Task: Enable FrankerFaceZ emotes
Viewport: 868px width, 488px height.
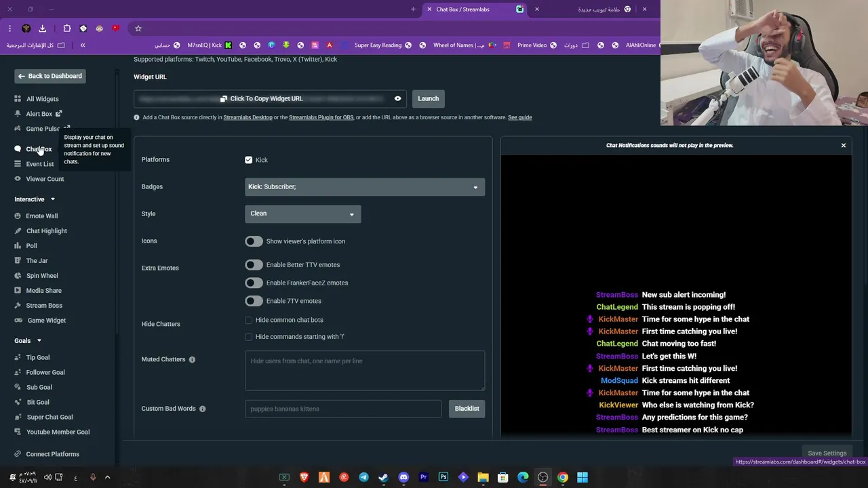Action: coord(254,283)
